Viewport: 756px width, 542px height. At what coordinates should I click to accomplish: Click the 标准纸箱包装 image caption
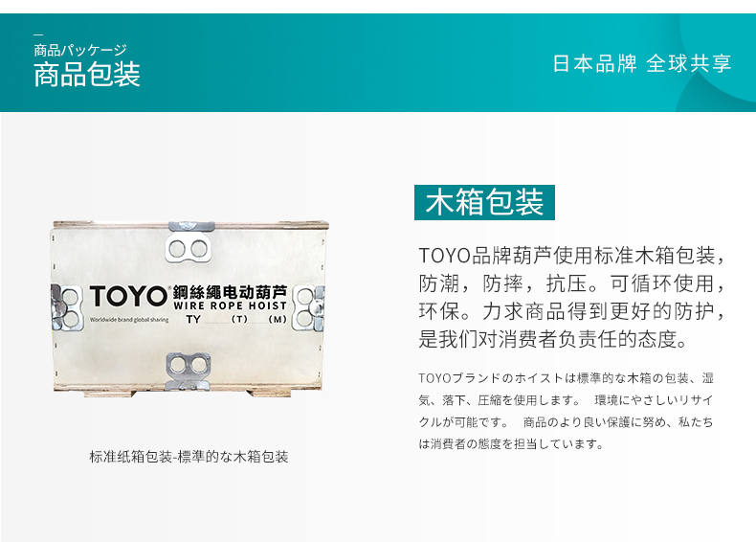[x=189, y=457]
